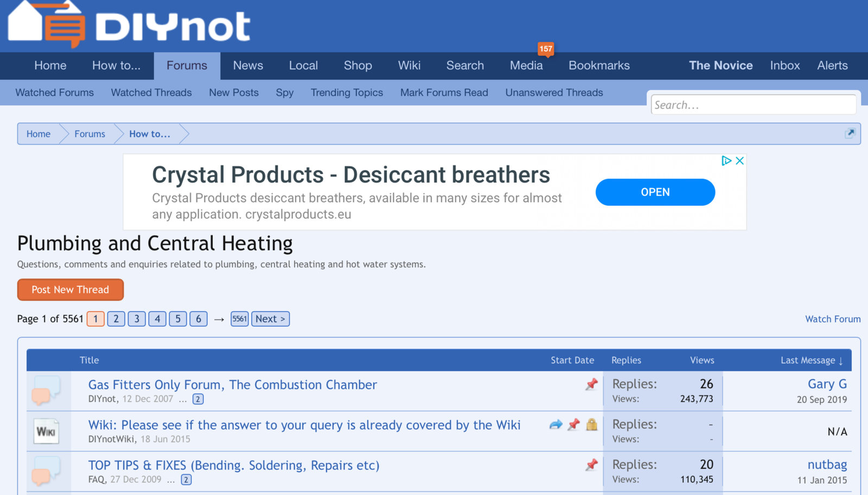Viewport: 868px width, 495px height.
Task: Click into the Search input field
Action: pos(753,105)
